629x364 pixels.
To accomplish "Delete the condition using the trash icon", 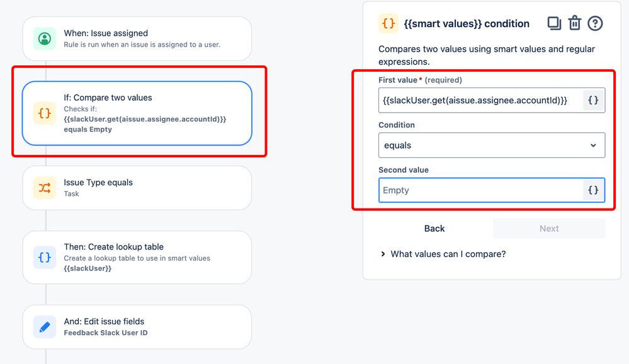I will pyautogui.click(x=574, y=23).
